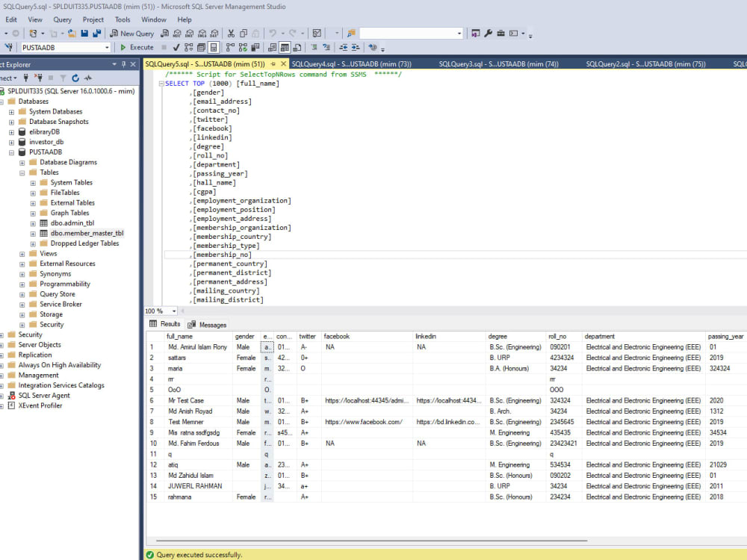The height and width of the screenshot is (560, 747).
Task: Click the Undo arrow icon
Action: 273,34
